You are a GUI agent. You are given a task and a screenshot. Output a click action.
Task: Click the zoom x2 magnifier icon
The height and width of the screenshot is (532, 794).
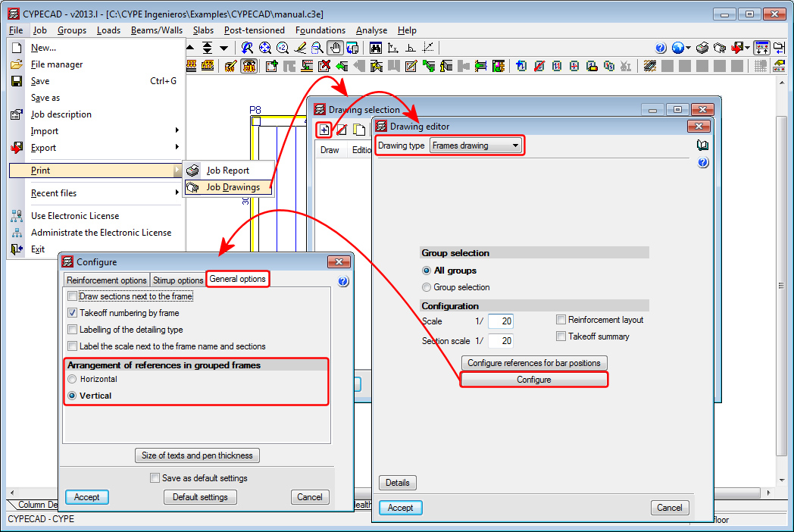[283, 49]
